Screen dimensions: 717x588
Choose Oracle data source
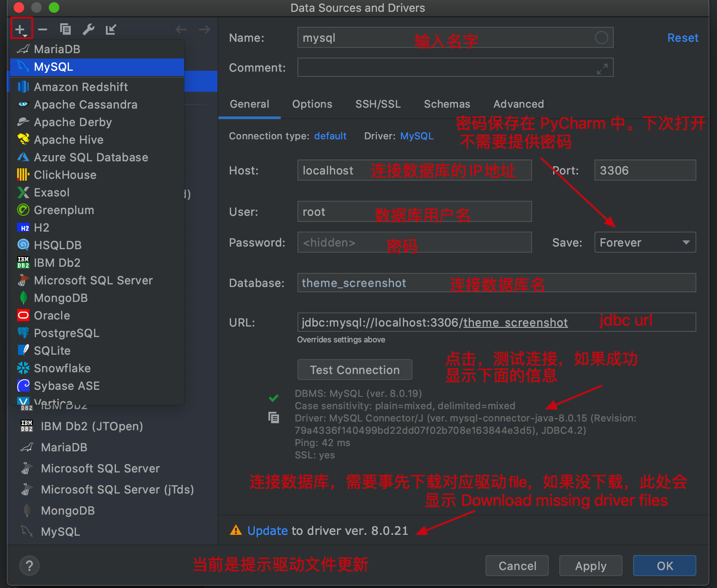click(97, 316)
